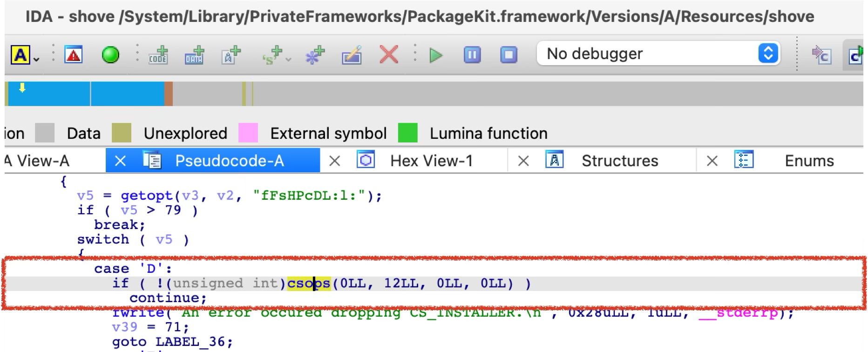The image size is (868, 352).
Task: Click 'v39 = 71;' assignment line
Action: click(x=150, y=327)
